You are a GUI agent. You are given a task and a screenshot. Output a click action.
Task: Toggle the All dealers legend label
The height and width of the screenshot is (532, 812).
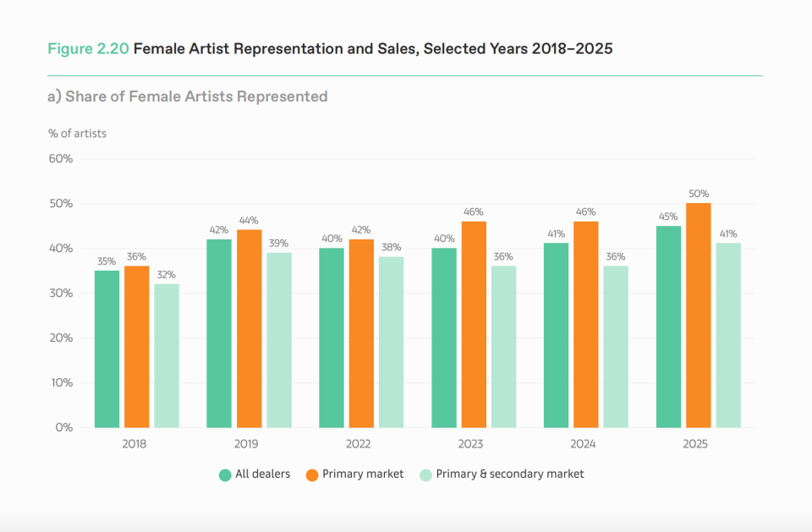(262, 474)
